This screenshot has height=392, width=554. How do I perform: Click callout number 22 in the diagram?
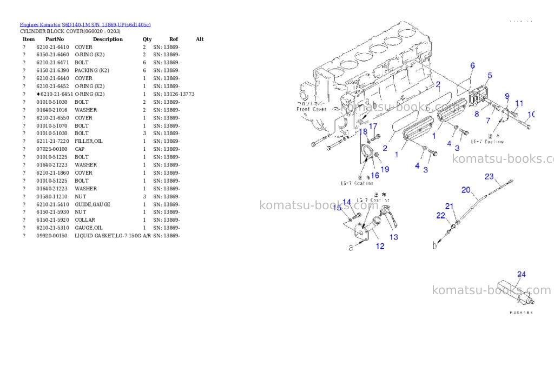tap(440, 215)
